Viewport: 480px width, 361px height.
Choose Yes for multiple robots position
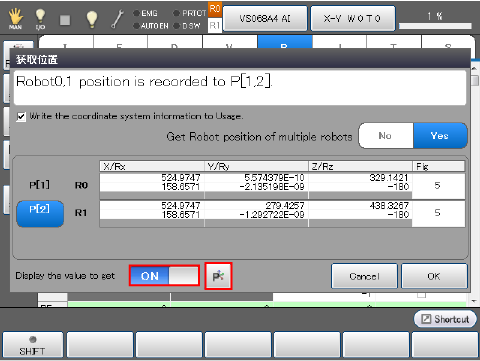click(x=440, y=136)
